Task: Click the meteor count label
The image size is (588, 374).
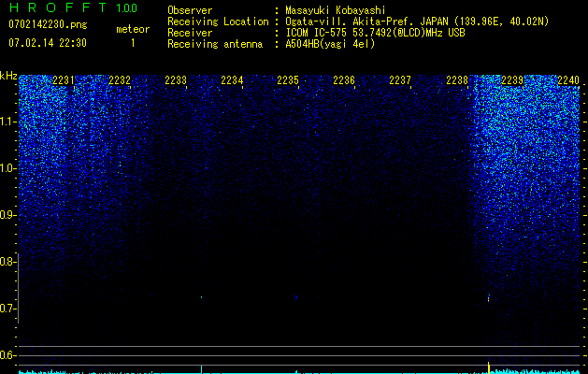Action: 133,29
